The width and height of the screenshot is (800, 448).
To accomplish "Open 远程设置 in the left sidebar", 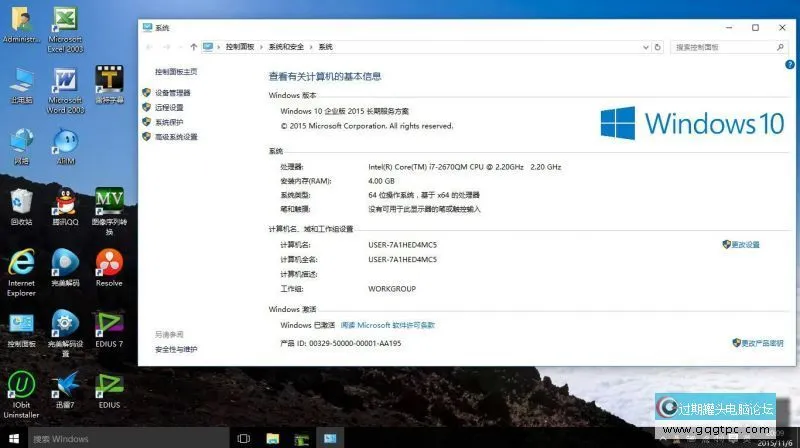I will click(169, 107).
